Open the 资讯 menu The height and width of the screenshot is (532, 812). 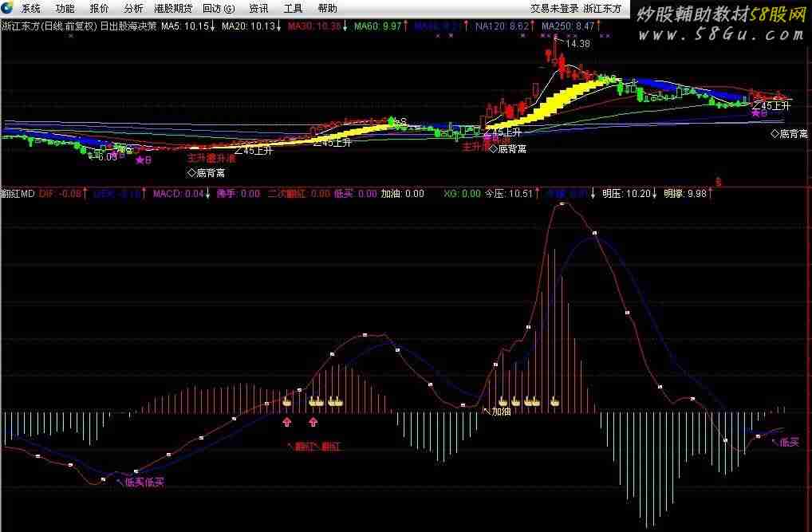pyautogui.click(x=258, y=8)
